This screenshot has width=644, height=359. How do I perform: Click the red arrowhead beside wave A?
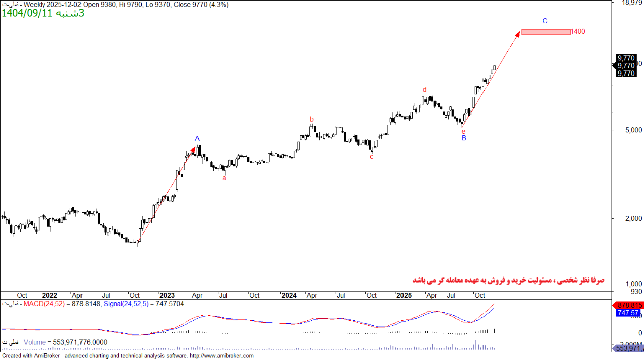[x=193, y=150]
